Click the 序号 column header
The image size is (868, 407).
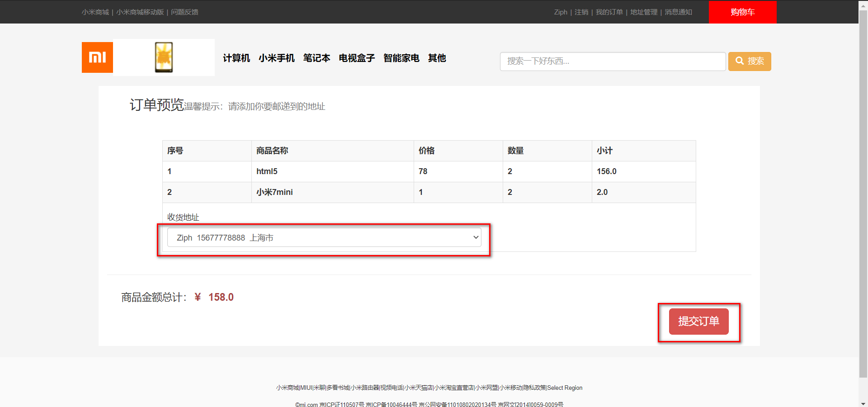[x=207, y=151]
